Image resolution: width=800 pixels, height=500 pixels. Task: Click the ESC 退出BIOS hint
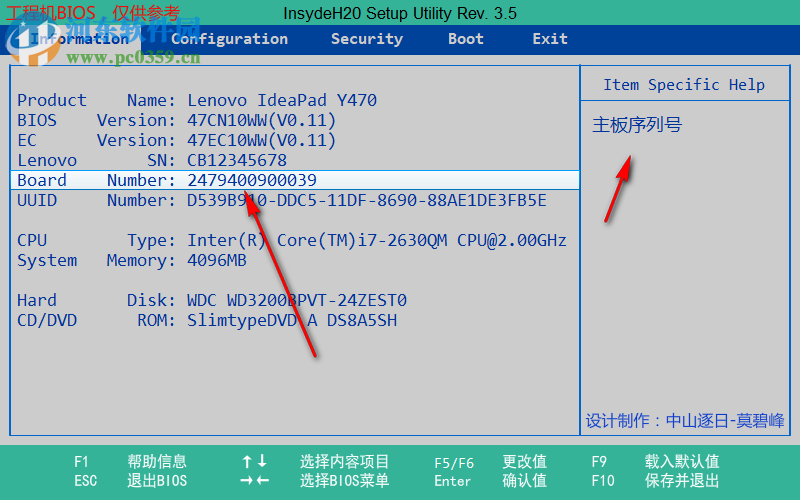click(130, 481)
